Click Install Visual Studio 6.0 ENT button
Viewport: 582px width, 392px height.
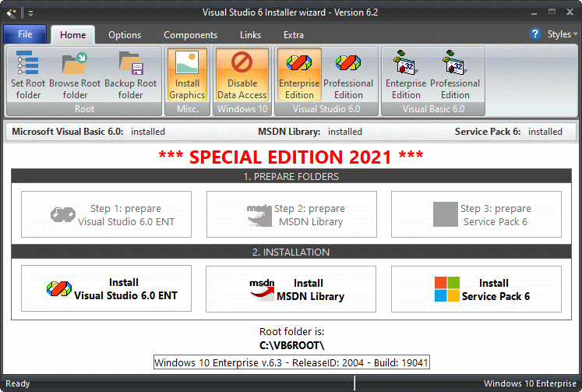click(106, 288)
